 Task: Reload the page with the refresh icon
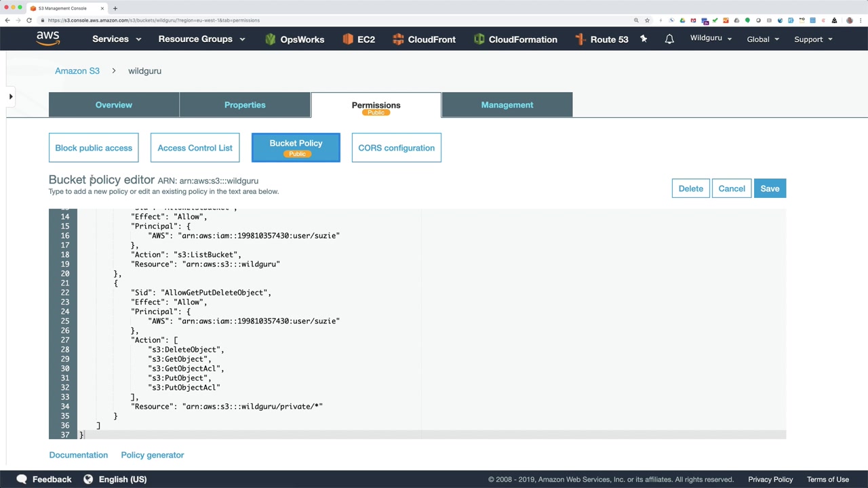coord(29,20)
